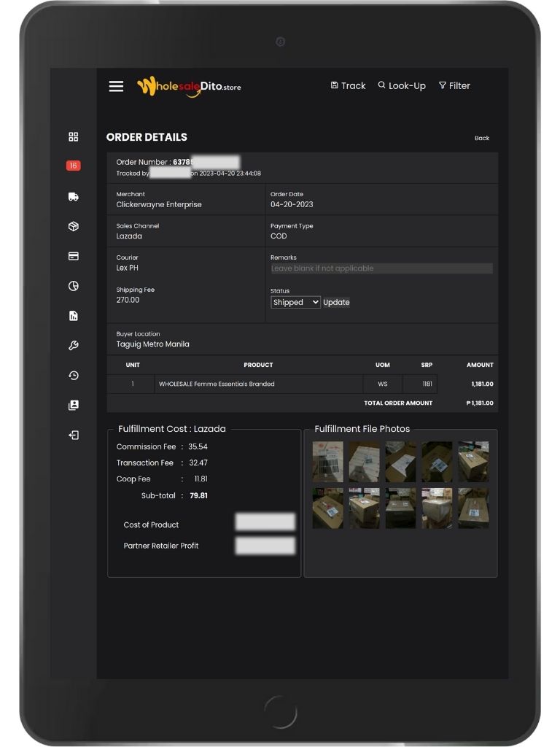Click the logout icon in sidebar

click(x=74, y=436)
